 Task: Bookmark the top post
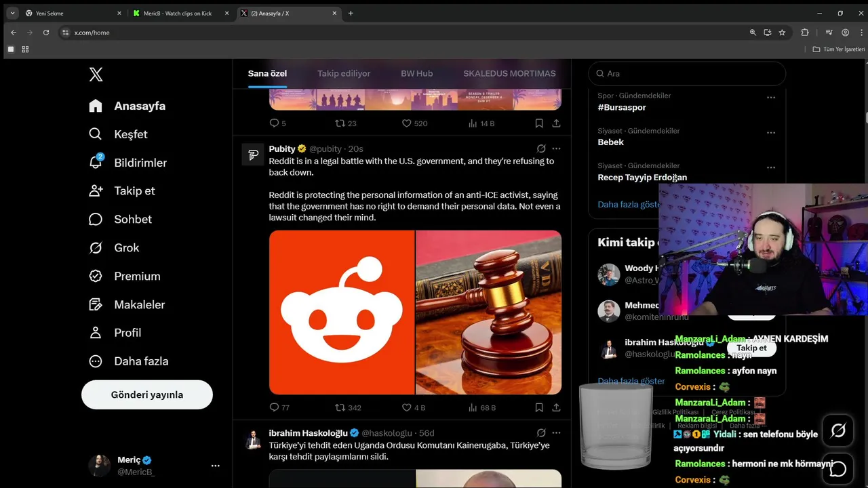point(539,123)
